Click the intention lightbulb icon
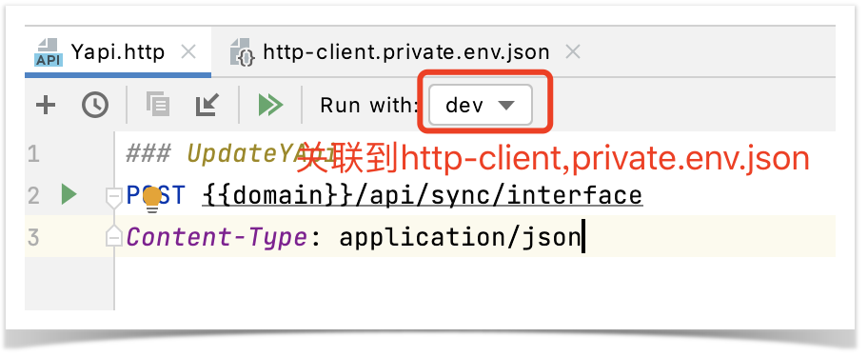The height and width of the screenshot is (357, 868). click(152, 199)
